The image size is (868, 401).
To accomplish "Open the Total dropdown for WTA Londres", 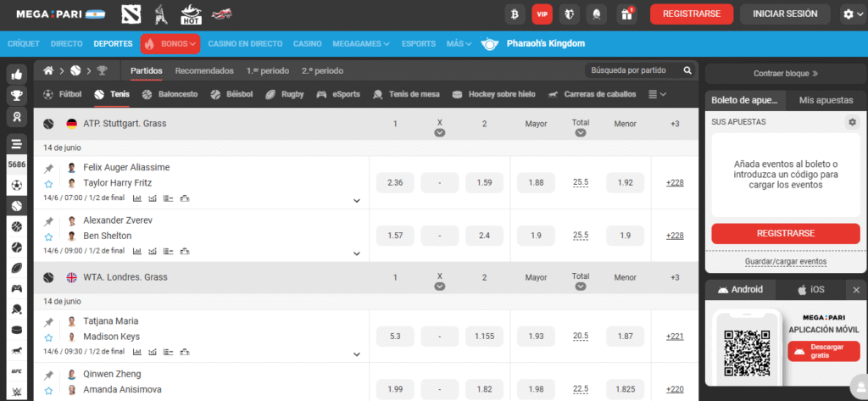I will (x=580, y=287).
